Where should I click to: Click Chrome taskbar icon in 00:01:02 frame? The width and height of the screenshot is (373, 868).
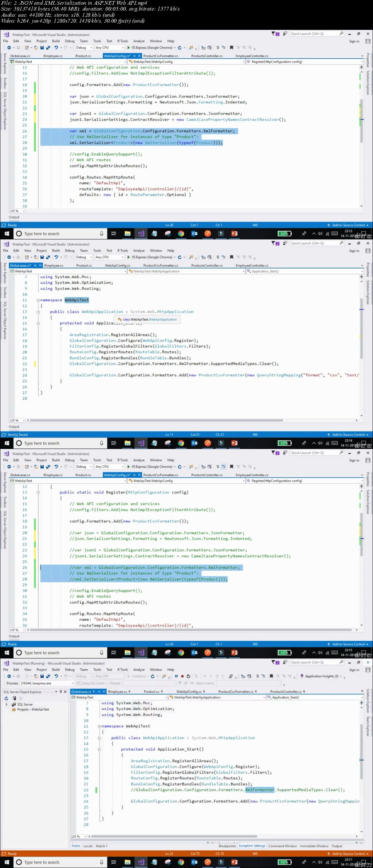coord(181,234)
